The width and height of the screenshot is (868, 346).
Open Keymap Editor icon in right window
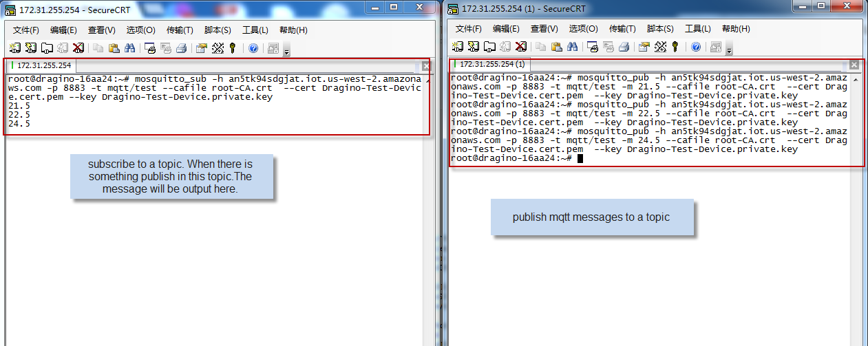pyautogui.click(x=660, y=47)
